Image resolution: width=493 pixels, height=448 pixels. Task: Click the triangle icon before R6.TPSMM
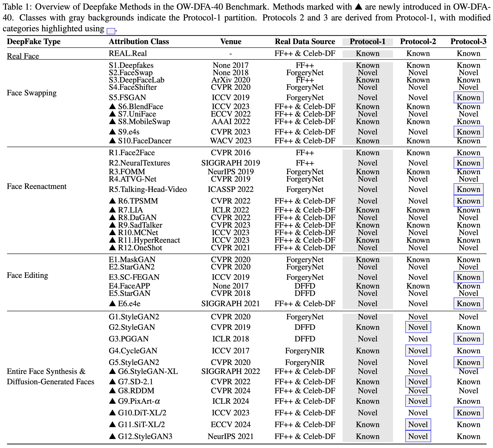tap(112, 201)
